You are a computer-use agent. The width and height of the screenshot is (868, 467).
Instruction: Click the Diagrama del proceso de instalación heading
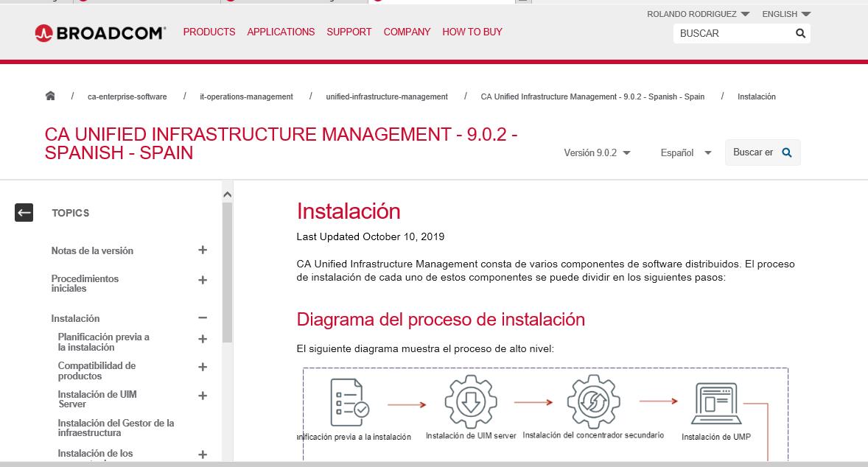(x=441, y=319)
